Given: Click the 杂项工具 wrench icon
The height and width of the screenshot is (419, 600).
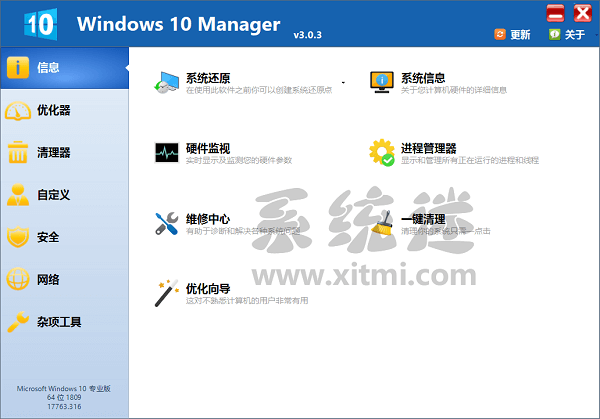Looking at the screenshot, I should pos(18,321).
